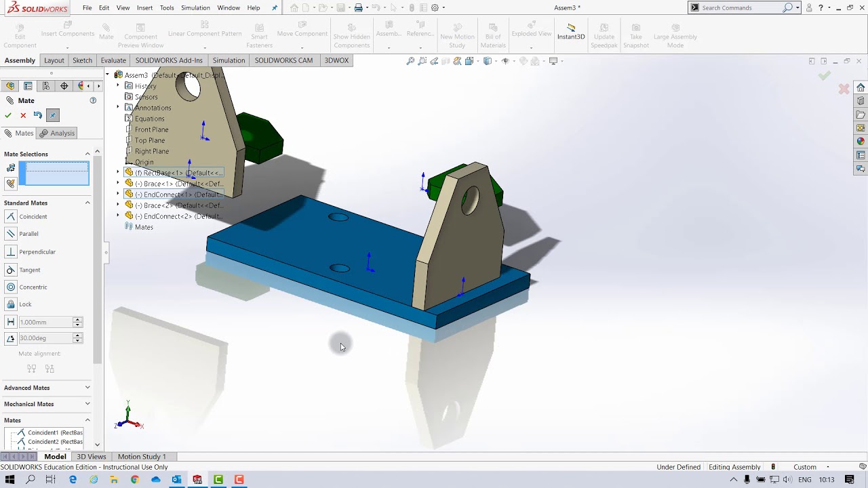Choose the Tangent mate
The image size is (868, 488).
click(11, 270)
